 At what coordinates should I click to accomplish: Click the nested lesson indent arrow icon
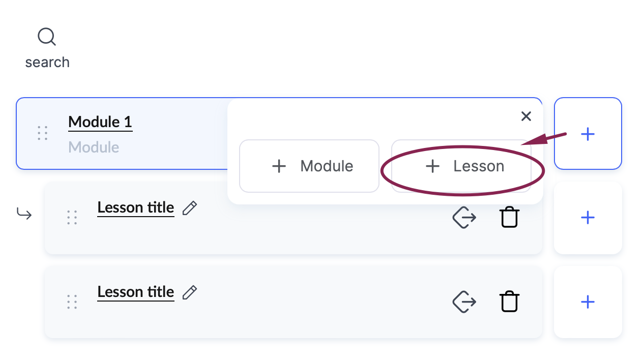coord(24,214)
